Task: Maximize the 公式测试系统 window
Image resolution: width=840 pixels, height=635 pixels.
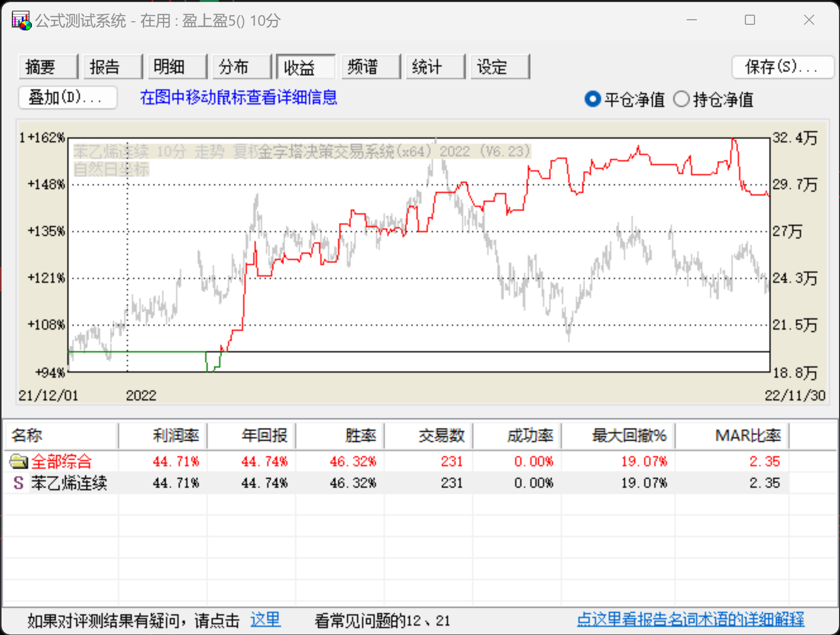Action: click(750, 20)
